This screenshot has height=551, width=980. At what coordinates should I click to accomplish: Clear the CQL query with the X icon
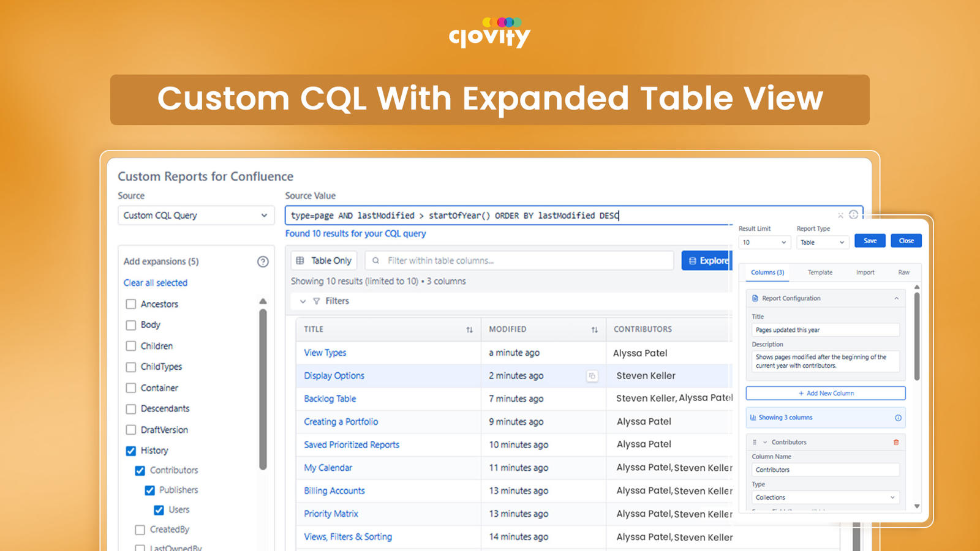pos(840,216)
